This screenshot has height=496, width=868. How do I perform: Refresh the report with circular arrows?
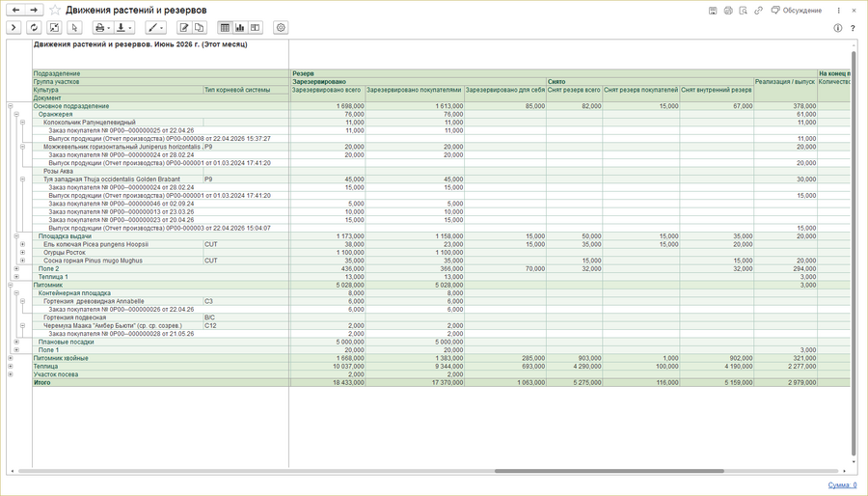[34, 28]
